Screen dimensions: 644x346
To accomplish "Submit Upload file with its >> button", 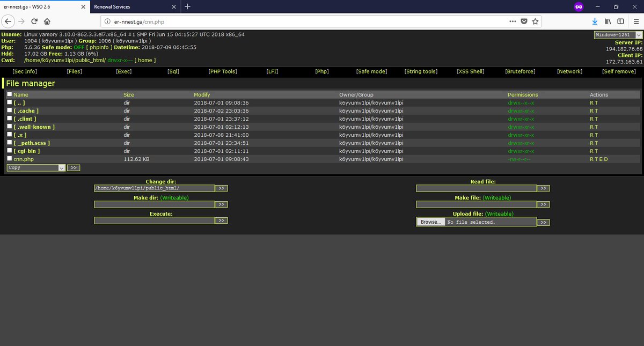I will coord(544,222).
